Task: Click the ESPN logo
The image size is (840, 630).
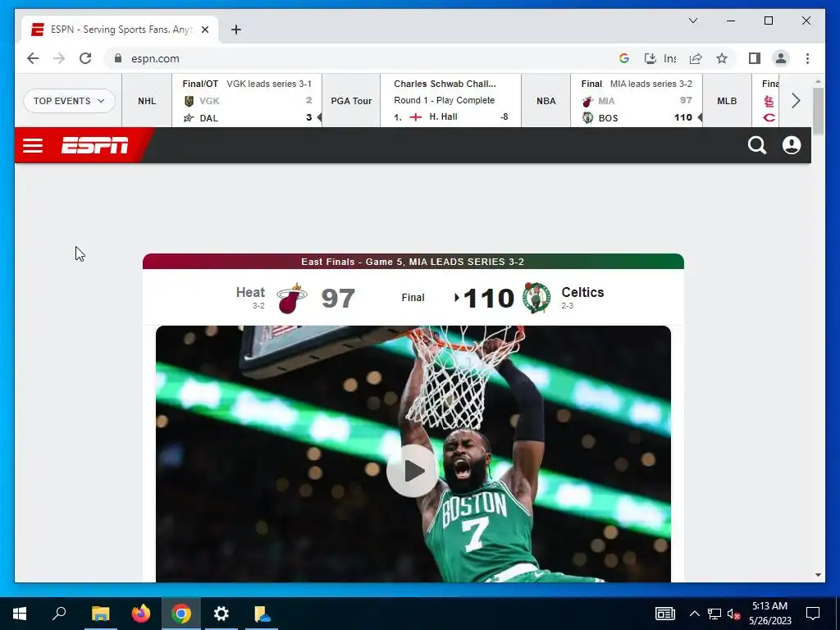Action: point(95,145)
